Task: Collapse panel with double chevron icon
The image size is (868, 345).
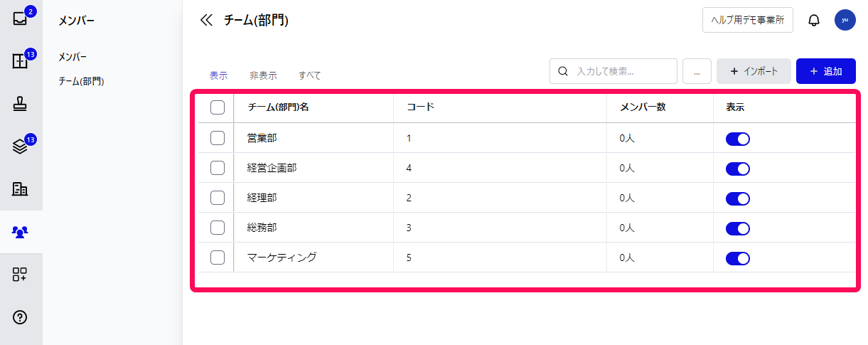Action: pos(206,20)
